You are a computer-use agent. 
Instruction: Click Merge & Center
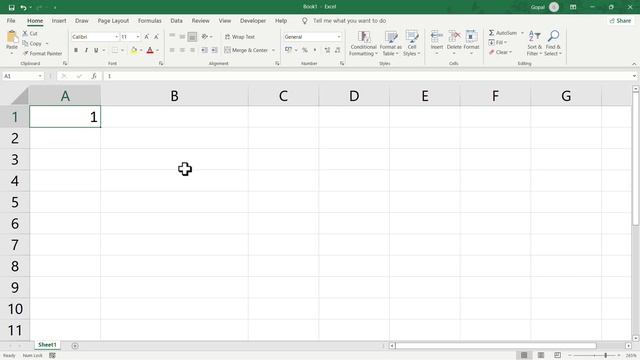246,50
